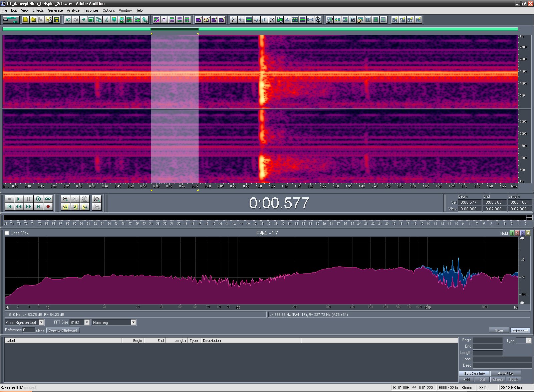The width and height of the screenshot is (534, 392).
Task: Click the Zoom In Horizontally magnifier
Action: click(x=65, y=199)
